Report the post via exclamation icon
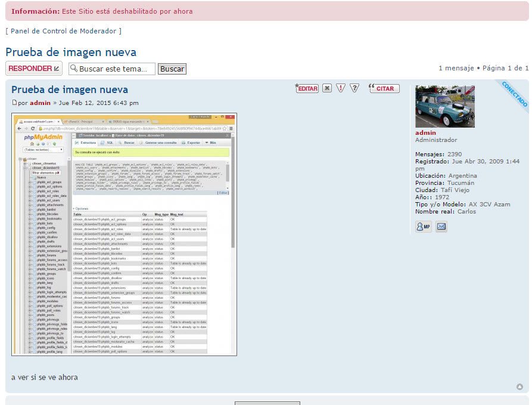The width and height of the screenshot is (532, 405). tap(341, 88)
